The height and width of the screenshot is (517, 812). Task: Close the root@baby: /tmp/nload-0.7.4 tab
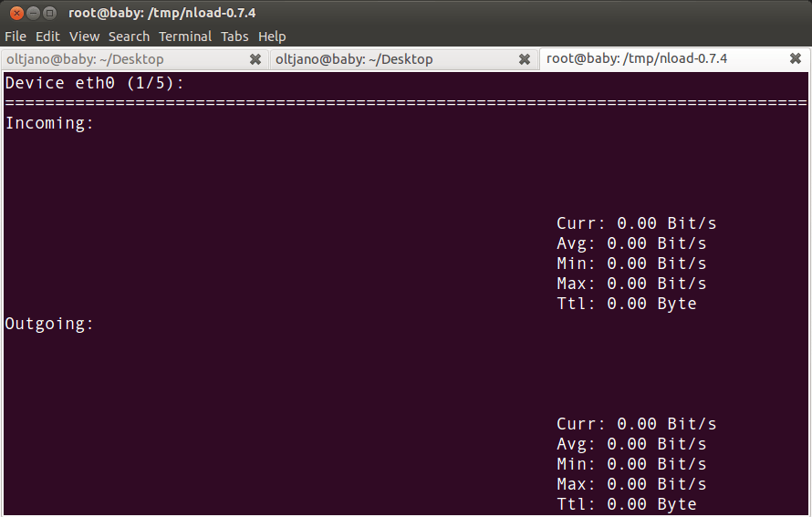pyautogui.click(x=795, y=59)
